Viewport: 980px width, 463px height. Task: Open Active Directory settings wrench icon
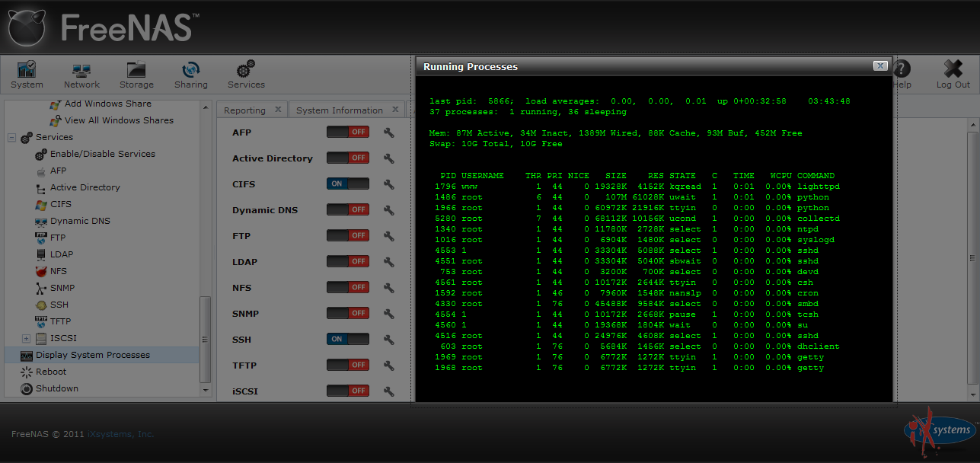(388, 158)
